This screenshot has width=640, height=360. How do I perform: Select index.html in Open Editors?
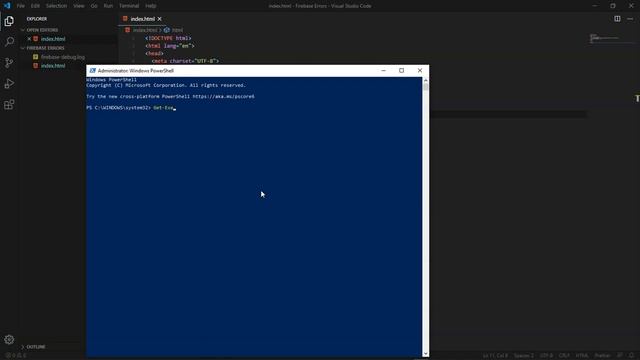point(53,39)
